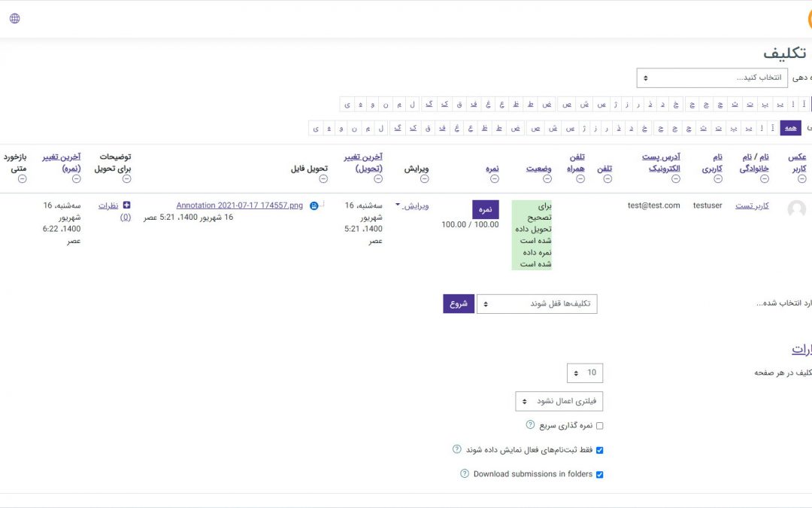This screenshot has width=812, height=508.
Task: Hide the نمره column via minus icon
Action: 492,179
